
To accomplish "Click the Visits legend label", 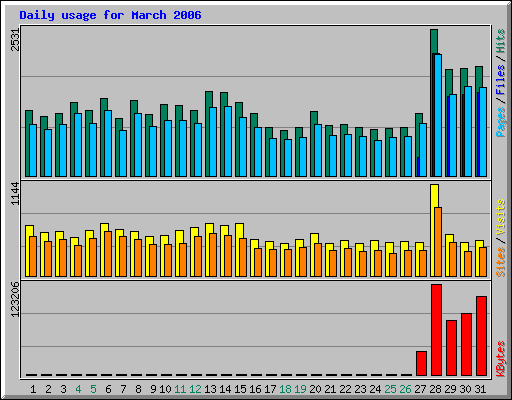I will click(x=500, y=218).
